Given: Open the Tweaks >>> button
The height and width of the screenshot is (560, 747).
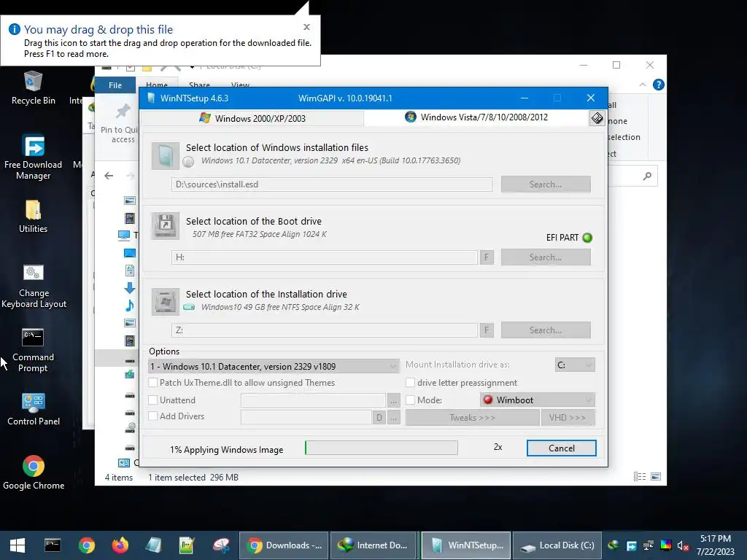Looking at the screenshot, I should pyautogui.click(x=472, y=418).
